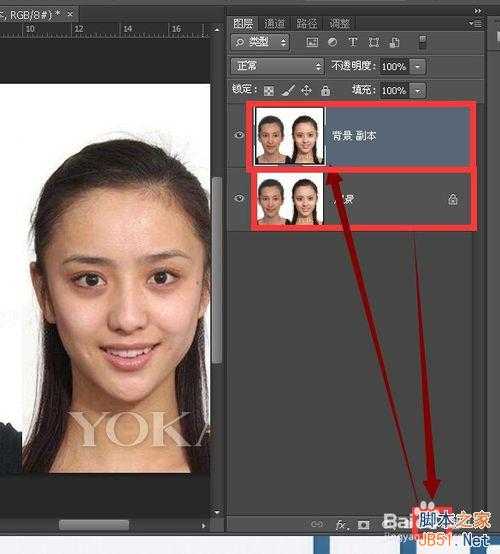500x554 pixels.
Task: Expand the 不透明度 opacity slider arrow
Action: pyautogui.click(x=418, y=66)
